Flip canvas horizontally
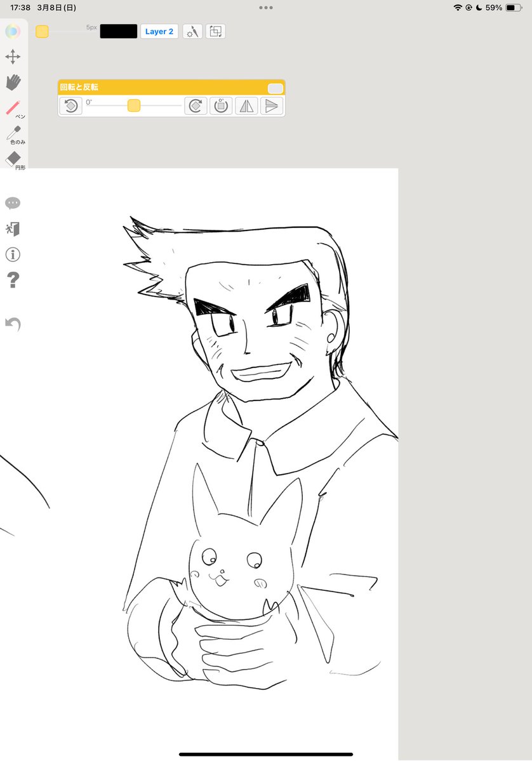Viewport: 532px width, 761px height. tap(246, 106)
